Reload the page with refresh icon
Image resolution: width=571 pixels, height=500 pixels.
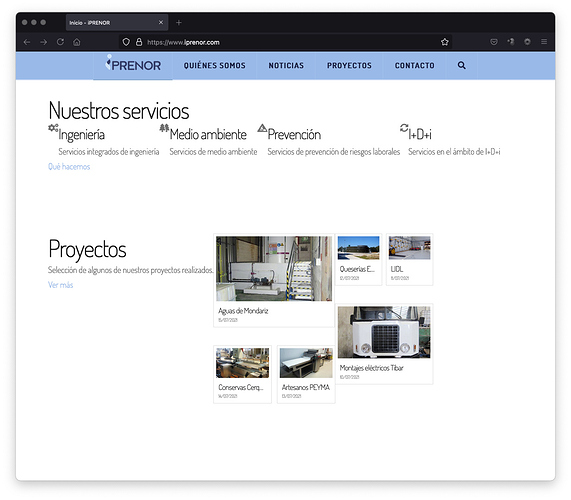pyautogui.click(x=60, y=42)
